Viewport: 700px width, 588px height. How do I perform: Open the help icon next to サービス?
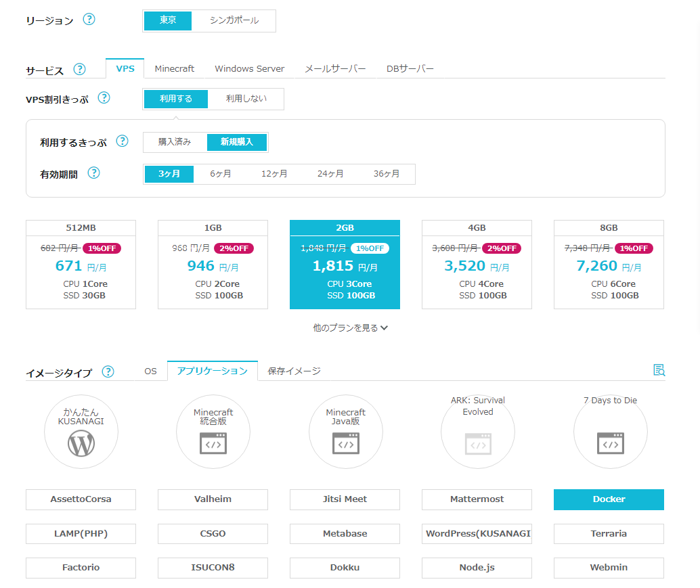tap(79, 69)
